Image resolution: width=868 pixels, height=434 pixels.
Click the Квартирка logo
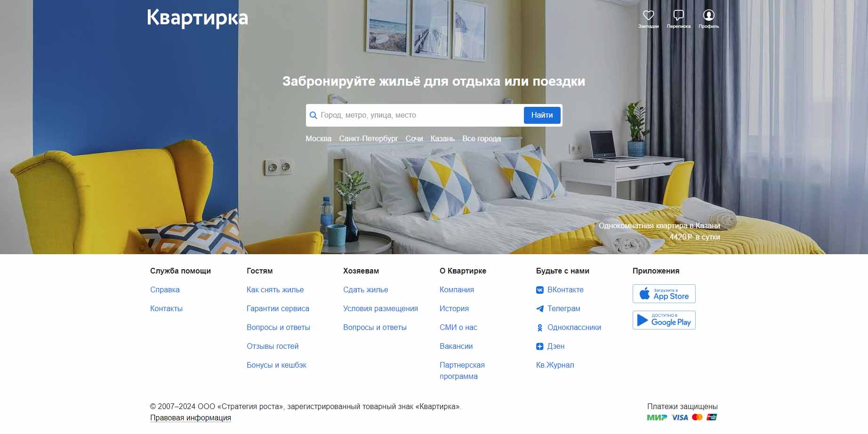coord(197,18)
